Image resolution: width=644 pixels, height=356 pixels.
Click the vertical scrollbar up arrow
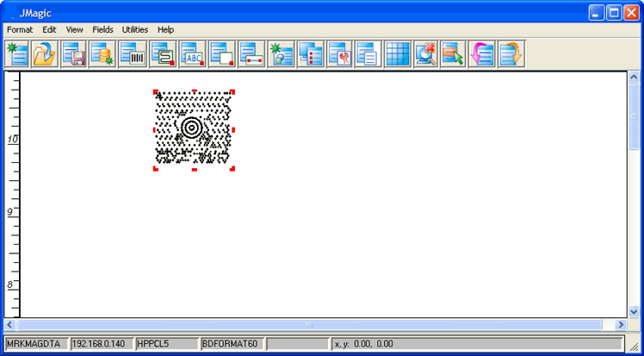click(x=635, y=77)
